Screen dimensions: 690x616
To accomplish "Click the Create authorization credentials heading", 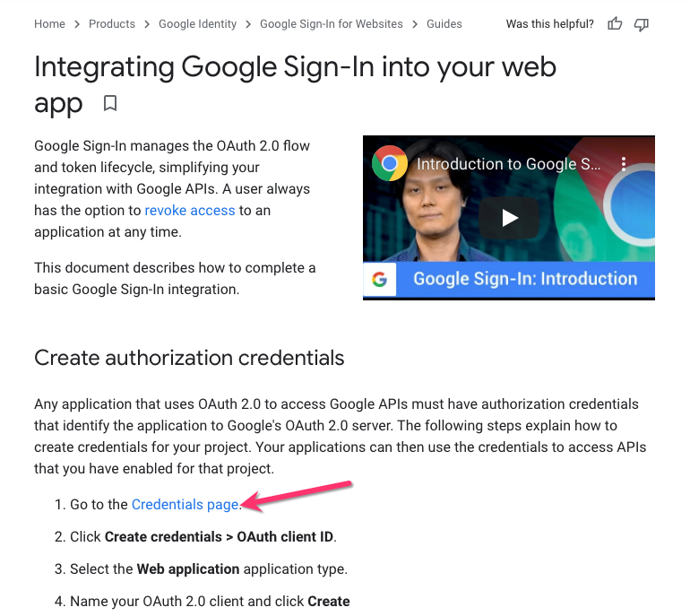I will [189, 358].
